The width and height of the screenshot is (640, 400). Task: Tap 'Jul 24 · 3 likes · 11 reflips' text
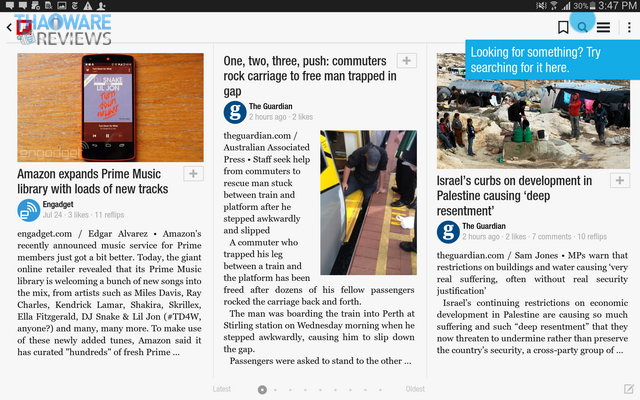tap(83, 215)
